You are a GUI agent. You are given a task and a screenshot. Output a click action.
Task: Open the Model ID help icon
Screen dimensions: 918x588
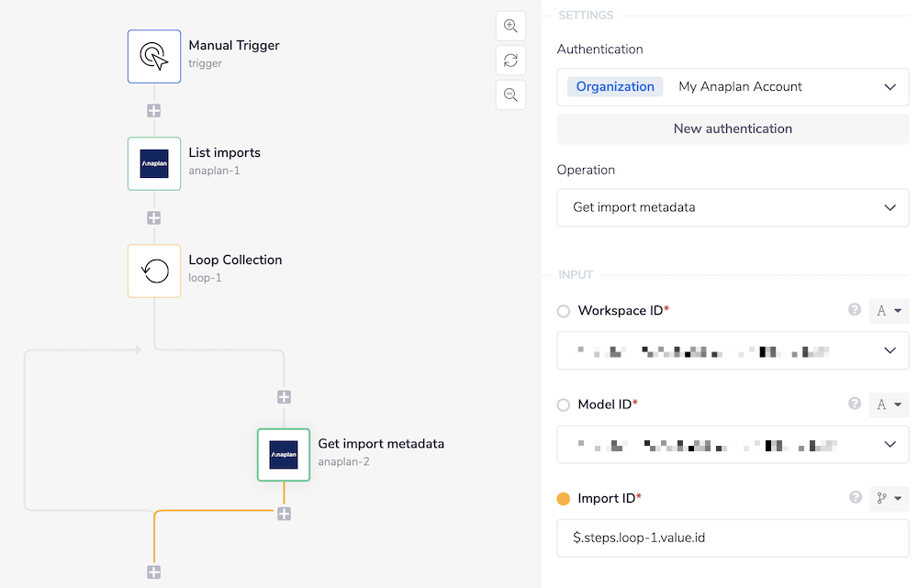854,405
